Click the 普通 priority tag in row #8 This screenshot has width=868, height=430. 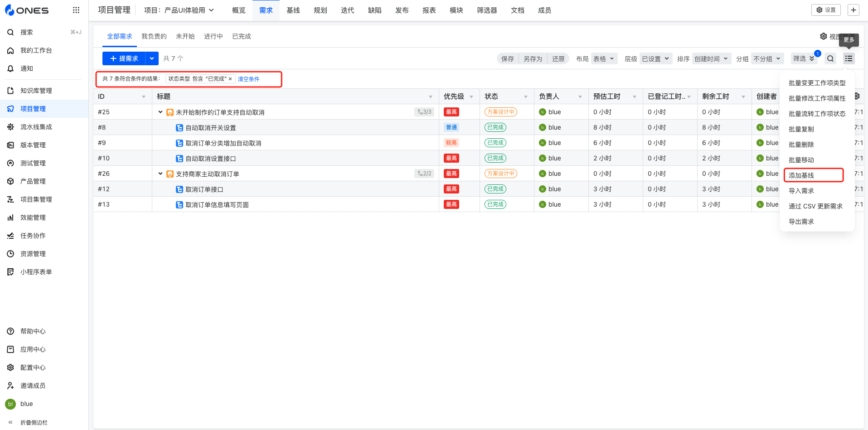(x=451, y=127)
